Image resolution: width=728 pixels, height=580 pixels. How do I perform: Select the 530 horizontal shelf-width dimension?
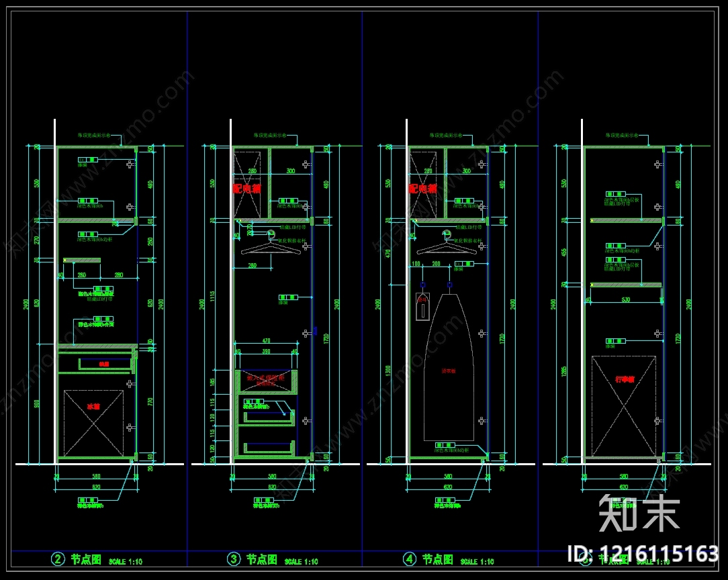point(625,300)
